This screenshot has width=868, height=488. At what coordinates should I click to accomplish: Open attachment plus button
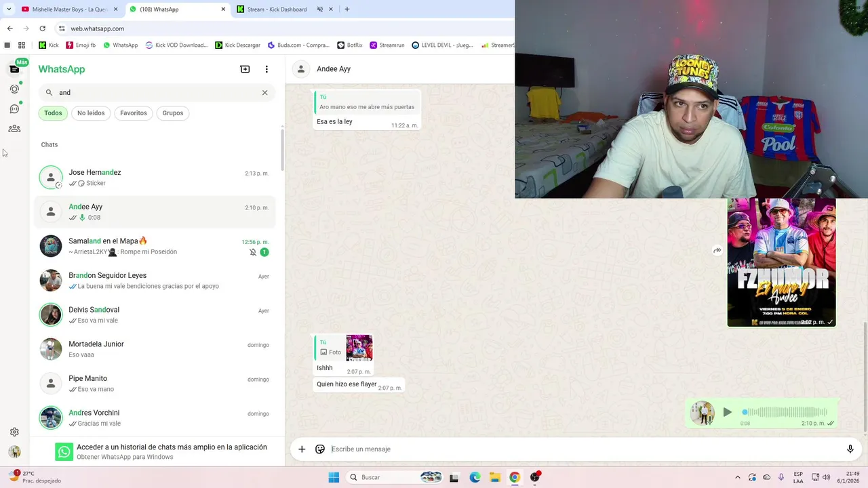tap(302, 449)
